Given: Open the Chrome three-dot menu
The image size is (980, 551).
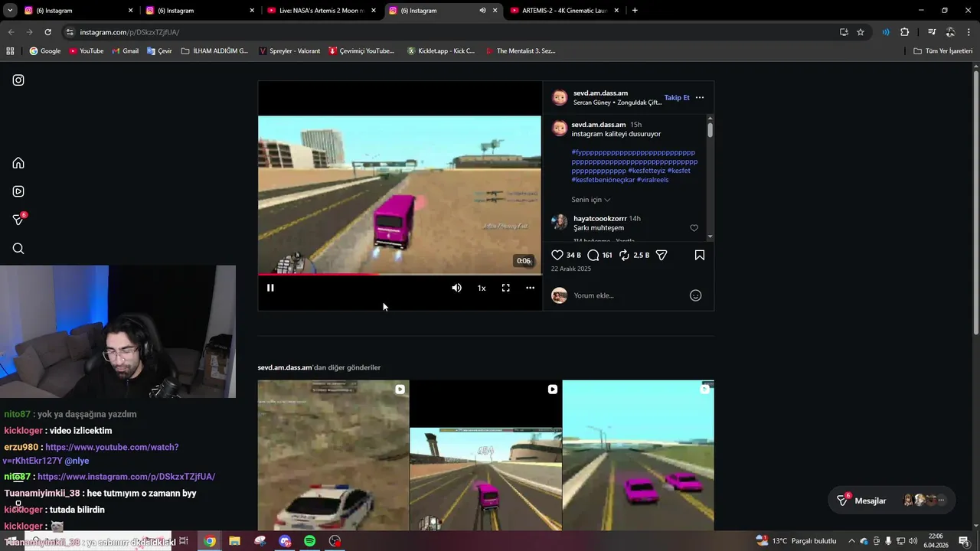Looking at the screenshot, I should pyautogui.click(x=969, y=32).
